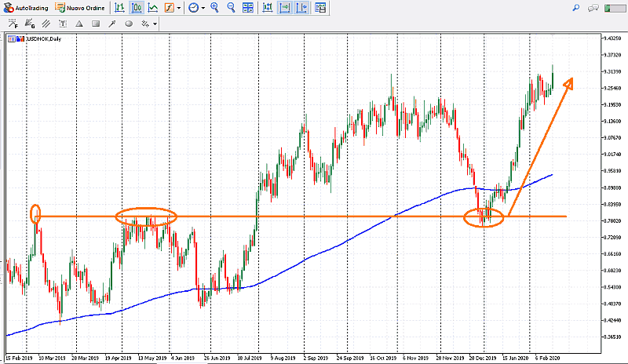628x364 pixels.
Task: Open the indicators list dropdown arrow
Action: (x=180, y=8)
